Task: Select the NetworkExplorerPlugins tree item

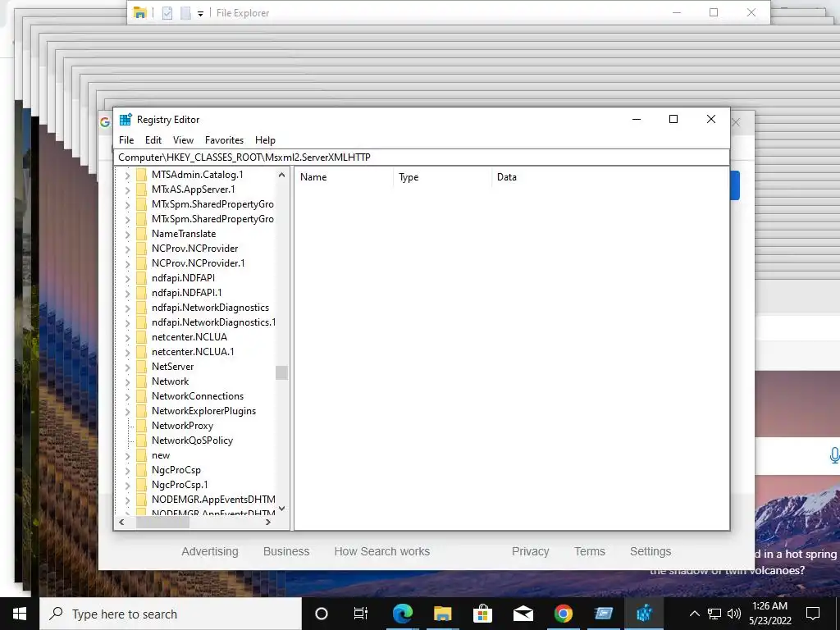Action: point(203,411)
